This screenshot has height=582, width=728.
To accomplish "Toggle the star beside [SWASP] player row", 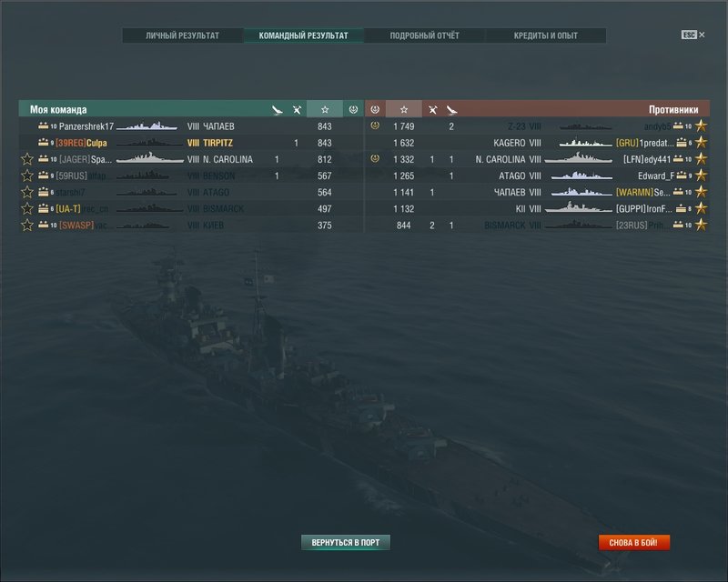I will pyautogui.click(x=27, y=226).
